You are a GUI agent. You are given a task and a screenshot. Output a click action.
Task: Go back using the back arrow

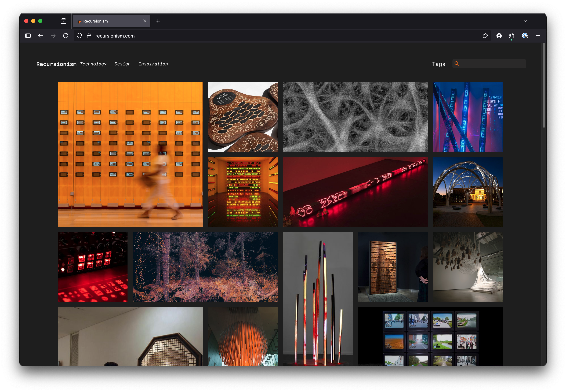pos(41,36)
